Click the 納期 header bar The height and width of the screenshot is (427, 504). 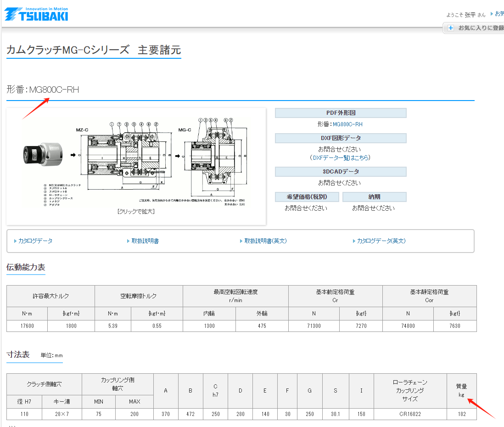click(x=375, y=196)
